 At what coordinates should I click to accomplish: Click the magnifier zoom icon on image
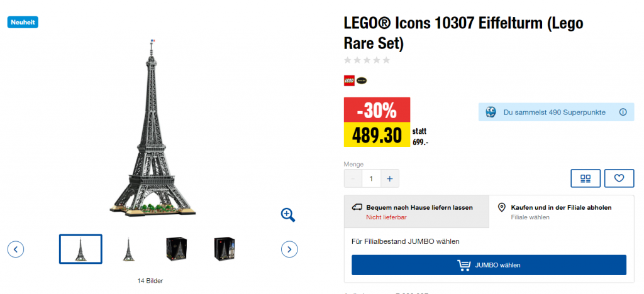[288, 215]
